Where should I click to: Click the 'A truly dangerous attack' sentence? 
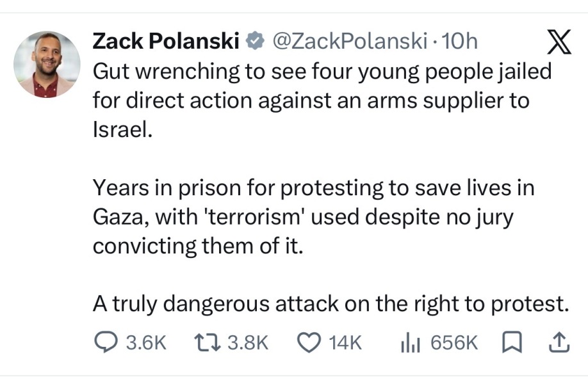pos(331,303)
